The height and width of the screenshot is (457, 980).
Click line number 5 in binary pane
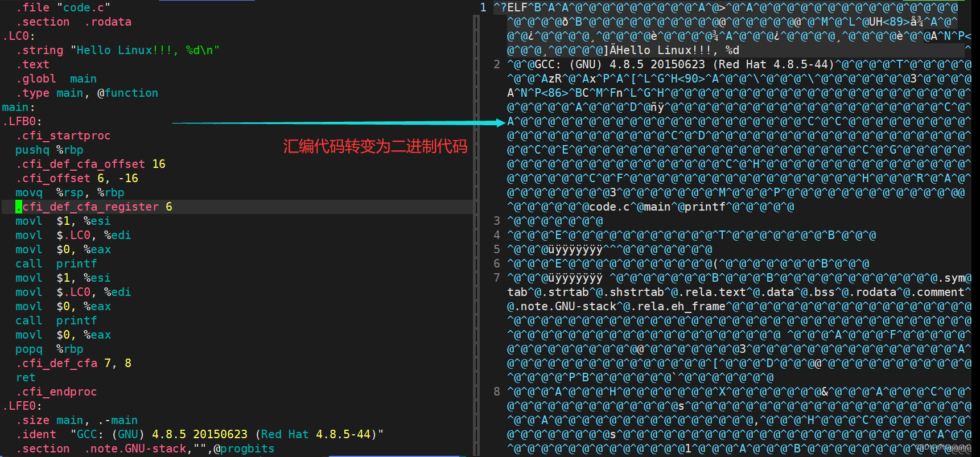pos(497,249)
